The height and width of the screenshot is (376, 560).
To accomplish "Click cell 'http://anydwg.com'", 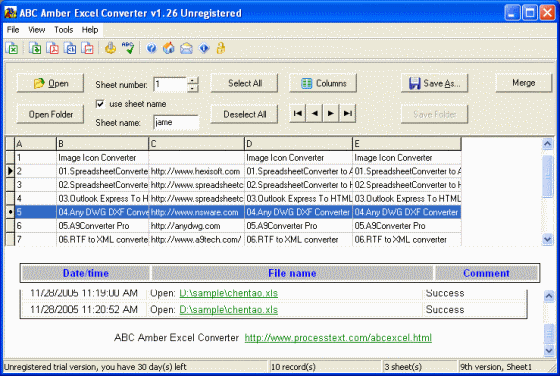I will [x=196, y=226].
